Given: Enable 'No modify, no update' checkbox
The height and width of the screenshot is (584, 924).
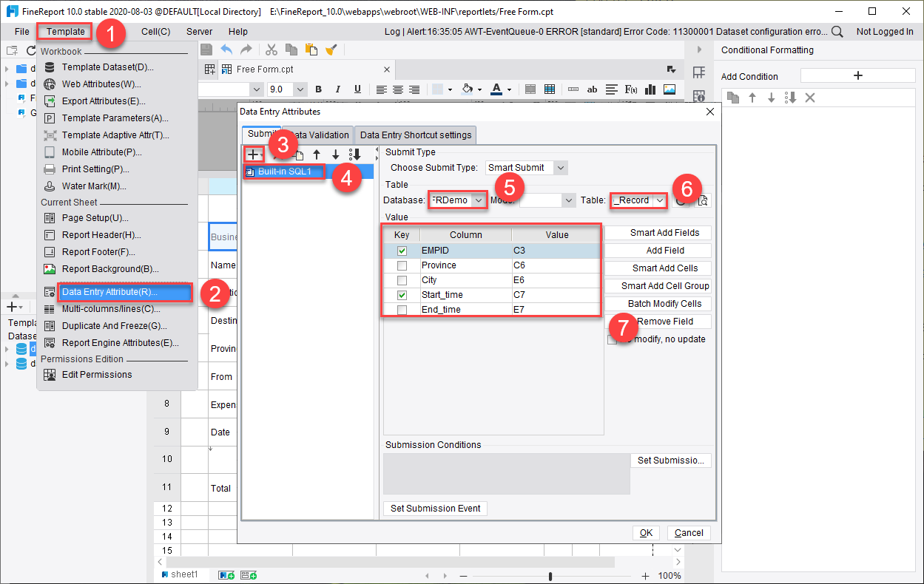Looking at the screenshot, I should click(x=612, y=339).
